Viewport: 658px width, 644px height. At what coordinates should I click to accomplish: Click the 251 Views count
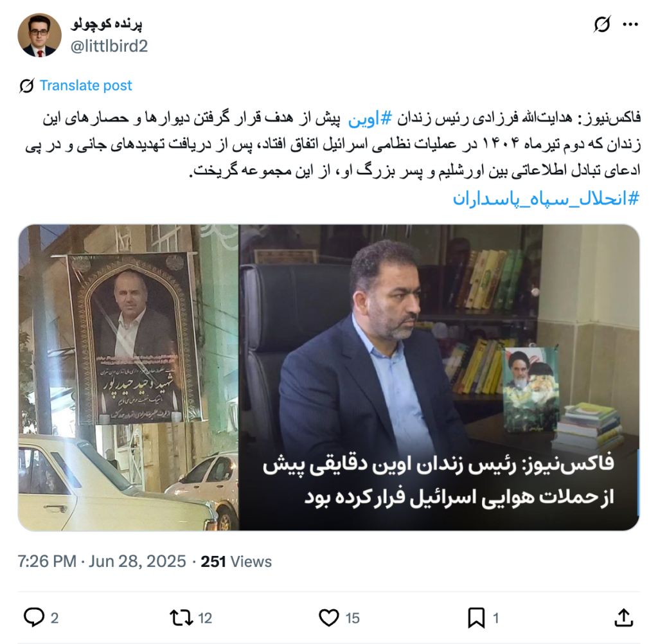coord(236,561)
